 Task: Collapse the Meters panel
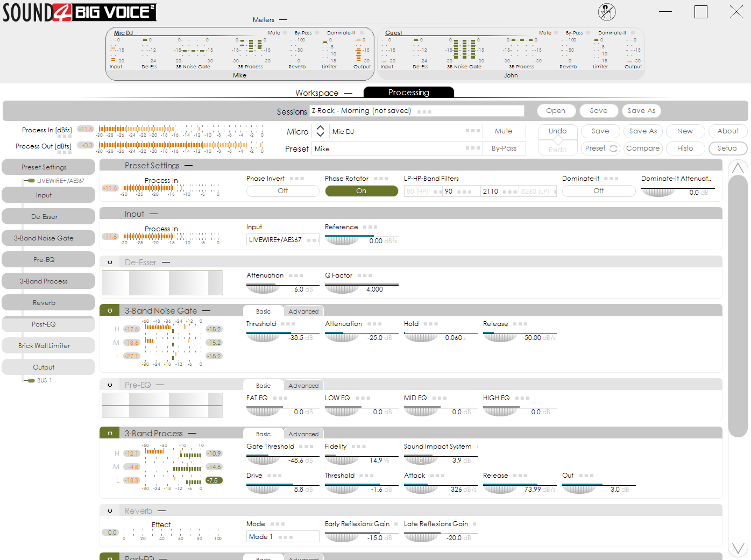[283, 20]
